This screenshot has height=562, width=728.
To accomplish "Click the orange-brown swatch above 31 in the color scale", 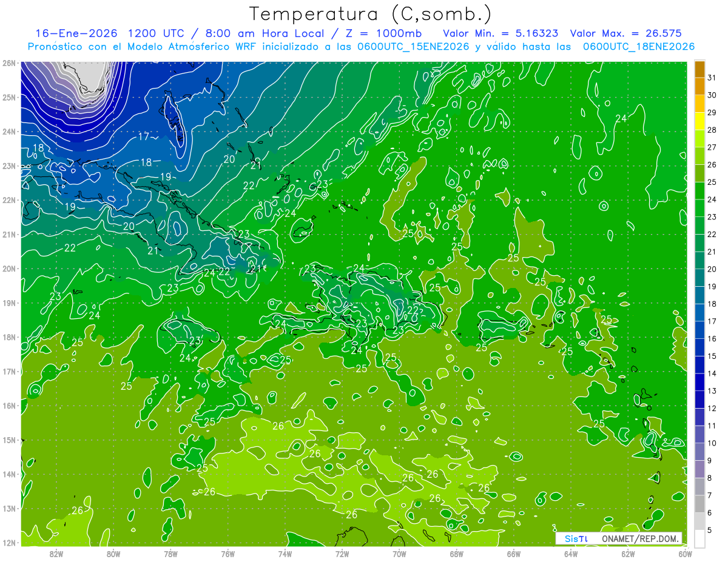I will coord(699,69).
